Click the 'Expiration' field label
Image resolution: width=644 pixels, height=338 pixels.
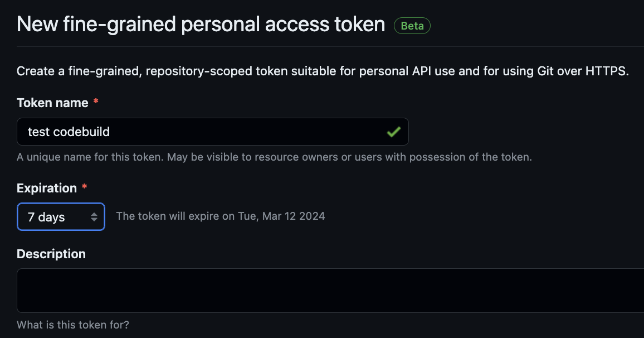(x=47, y=188)
